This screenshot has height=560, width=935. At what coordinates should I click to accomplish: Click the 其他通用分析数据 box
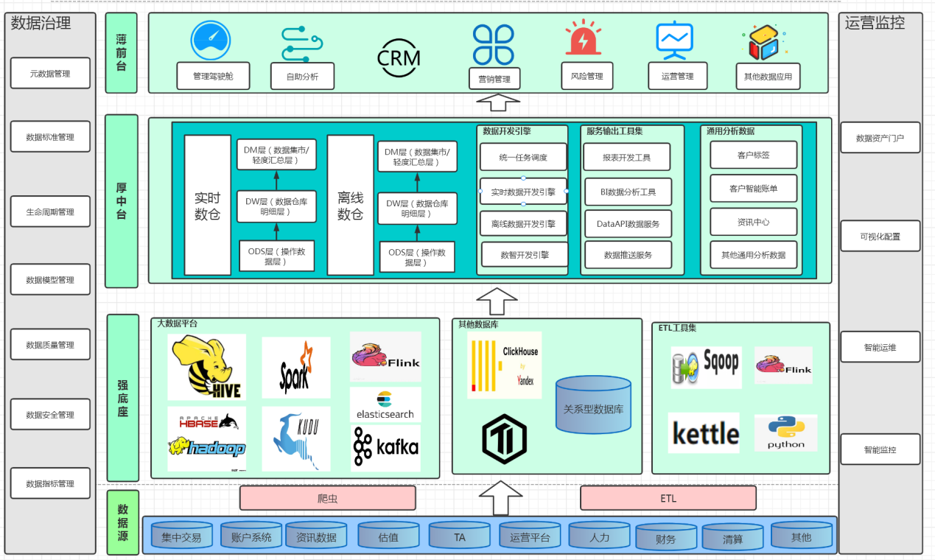(x=754, y=255)
